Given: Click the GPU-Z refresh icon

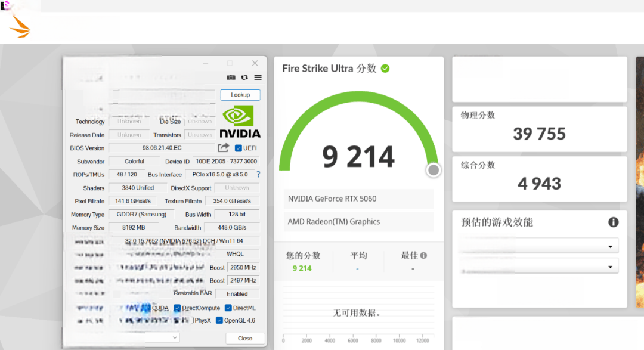Looking at the screenshot, I should point(244,78).
